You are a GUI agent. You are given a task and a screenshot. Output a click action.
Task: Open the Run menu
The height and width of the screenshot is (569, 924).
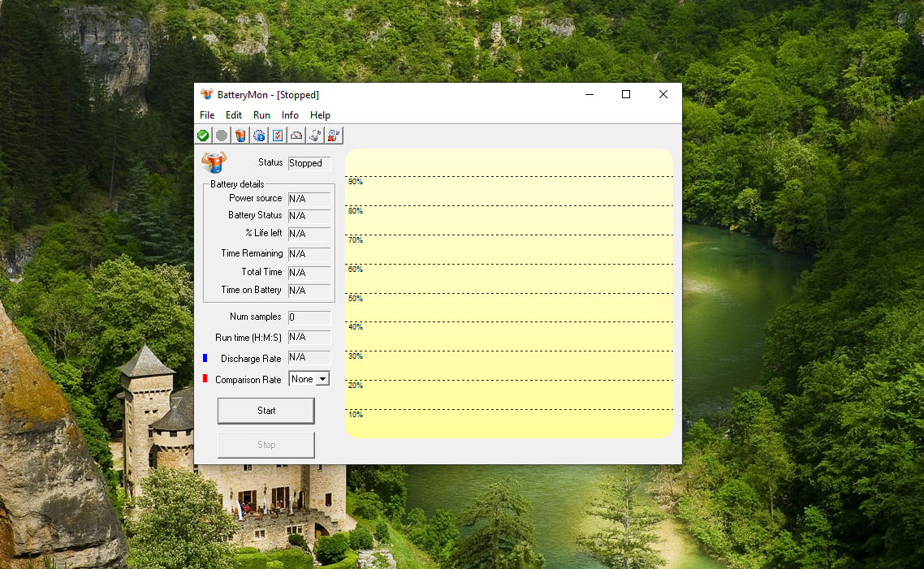click(261, 115)
